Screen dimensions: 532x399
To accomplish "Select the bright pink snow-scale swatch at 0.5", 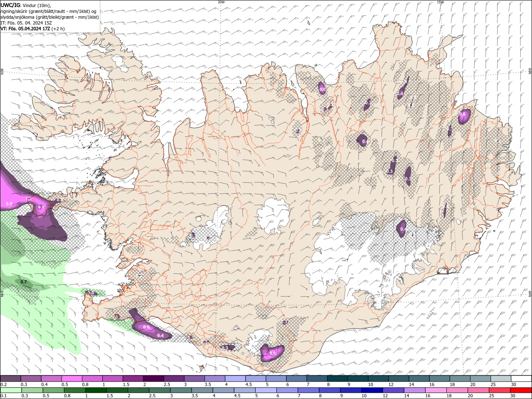I will (x=71, y=379).
